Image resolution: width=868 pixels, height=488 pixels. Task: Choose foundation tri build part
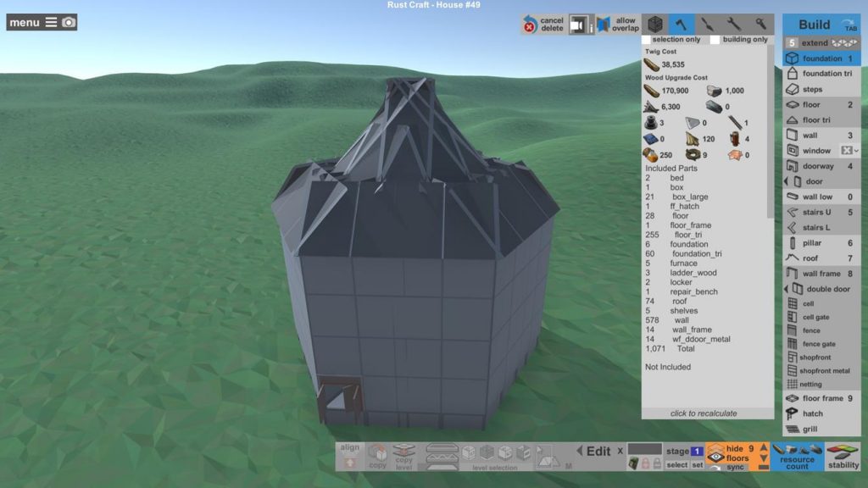click(x=821, y=73)
